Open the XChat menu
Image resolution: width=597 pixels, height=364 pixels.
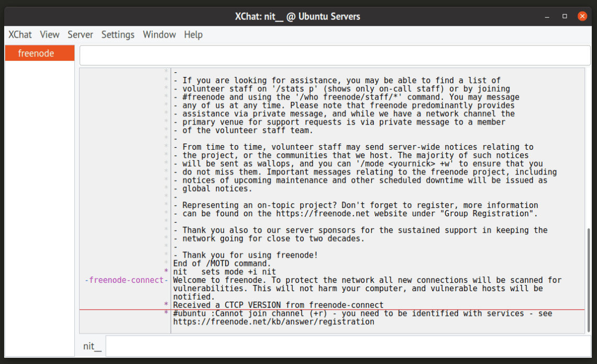(x=19, y=35)
